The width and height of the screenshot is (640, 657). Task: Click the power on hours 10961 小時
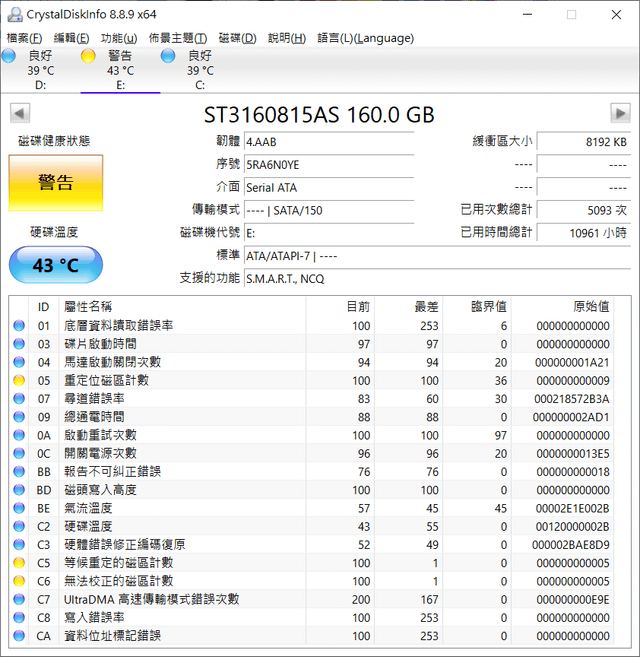pos(583,233)
